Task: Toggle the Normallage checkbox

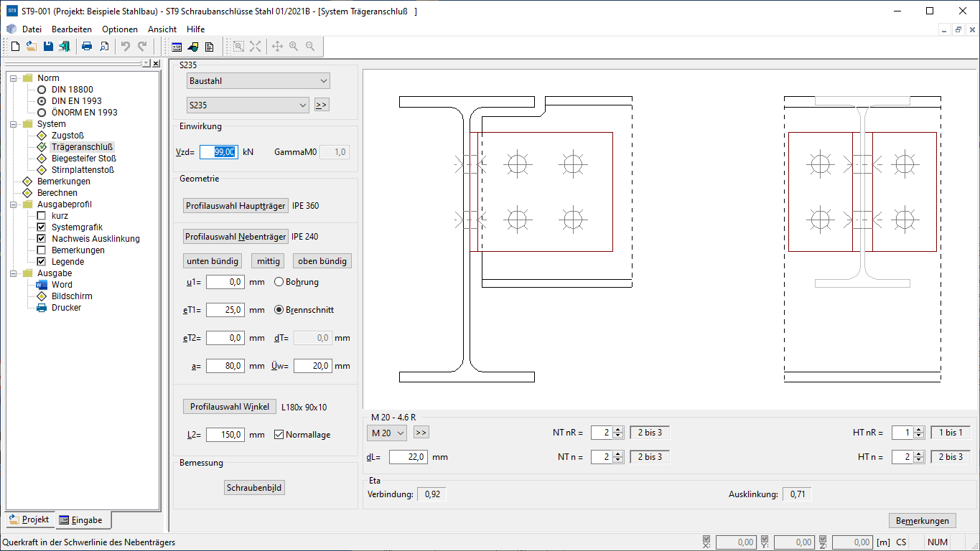Action: click(x=279, y=435)
